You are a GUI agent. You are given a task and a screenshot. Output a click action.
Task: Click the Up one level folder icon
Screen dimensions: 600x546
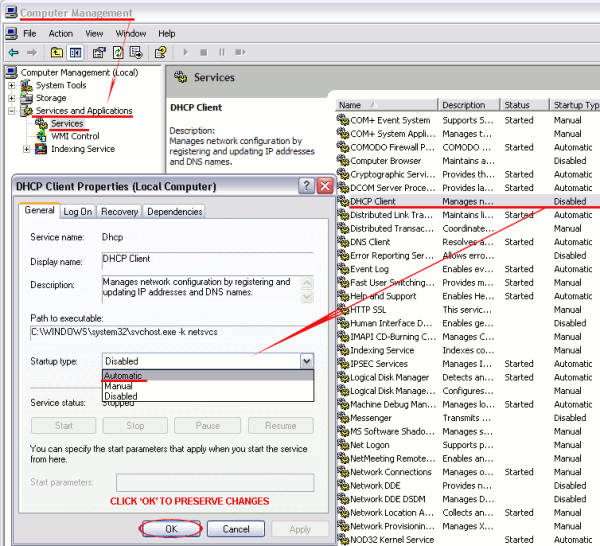click(57, 52)
